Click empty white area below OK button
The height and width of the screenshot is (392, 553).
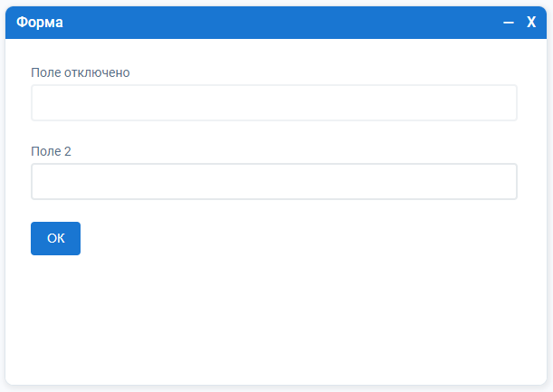click(272, 317)
